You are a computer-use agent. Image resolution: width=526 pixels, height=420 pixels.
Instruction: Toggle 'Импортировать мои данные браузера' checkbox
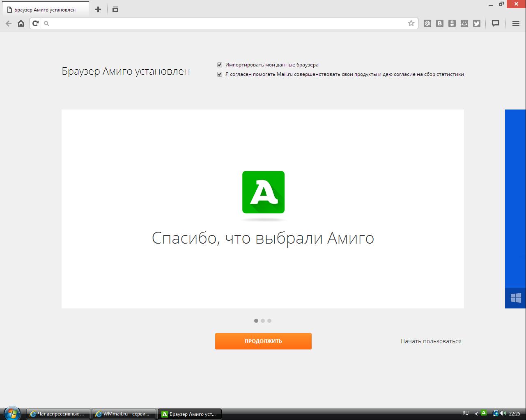[220, 65]
